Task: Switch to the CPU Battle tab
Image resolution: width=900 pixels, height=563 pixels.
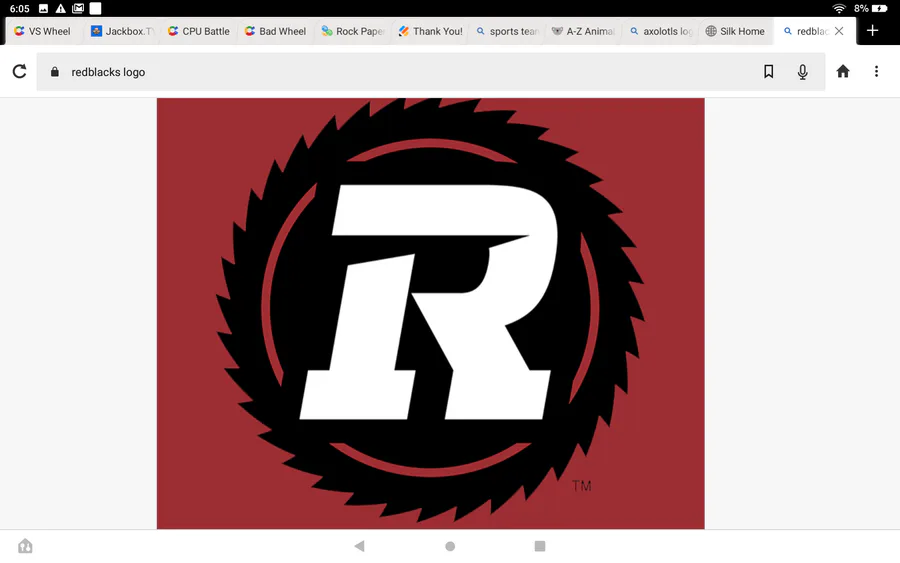Action: point(199,31)
